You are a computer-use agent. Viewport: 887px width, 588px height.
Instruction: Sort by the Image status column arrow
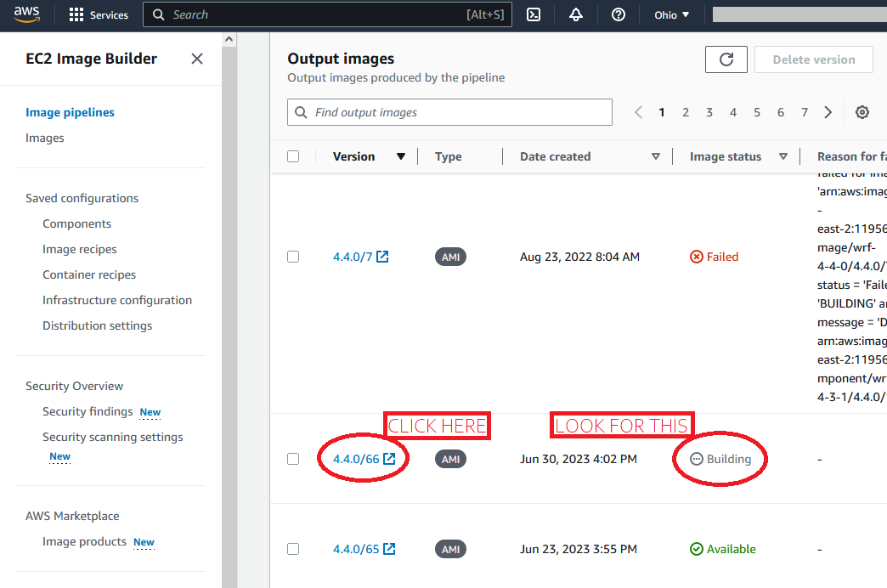tap(782, 156)
